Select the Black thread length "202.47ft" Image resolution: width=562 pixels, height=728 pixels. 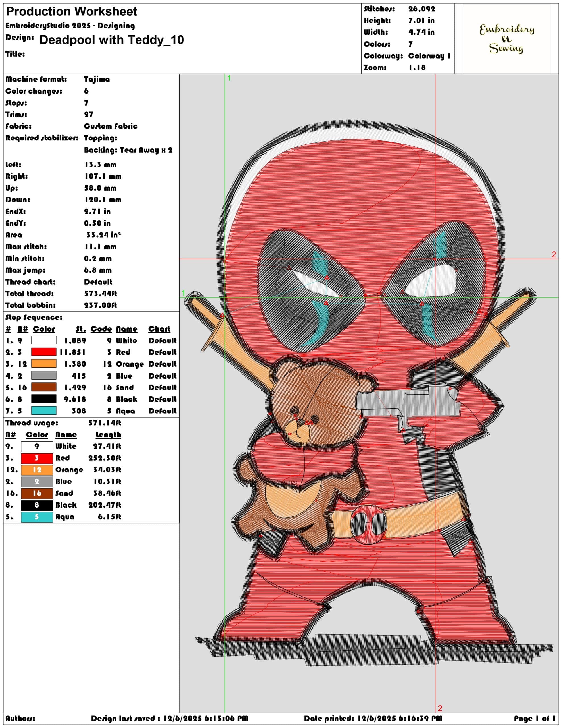click(105, 505)
